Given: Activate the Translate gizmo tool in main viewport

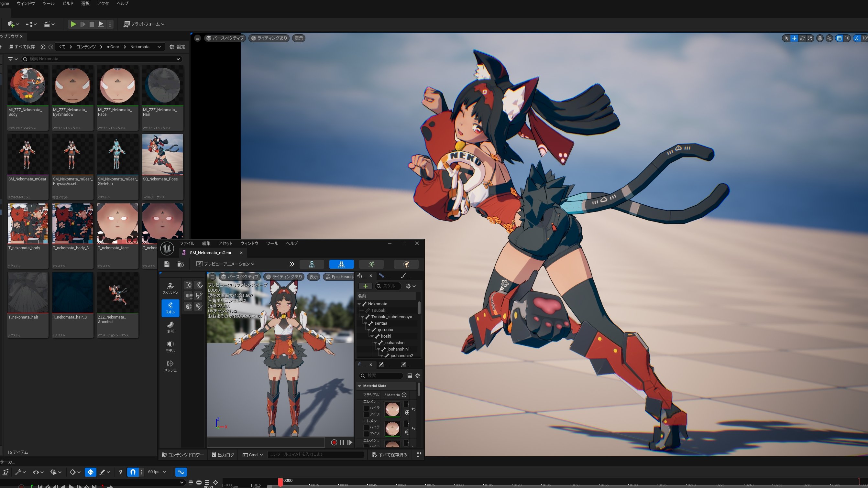Looking at the screenshot, I should [x=794, y=38].
